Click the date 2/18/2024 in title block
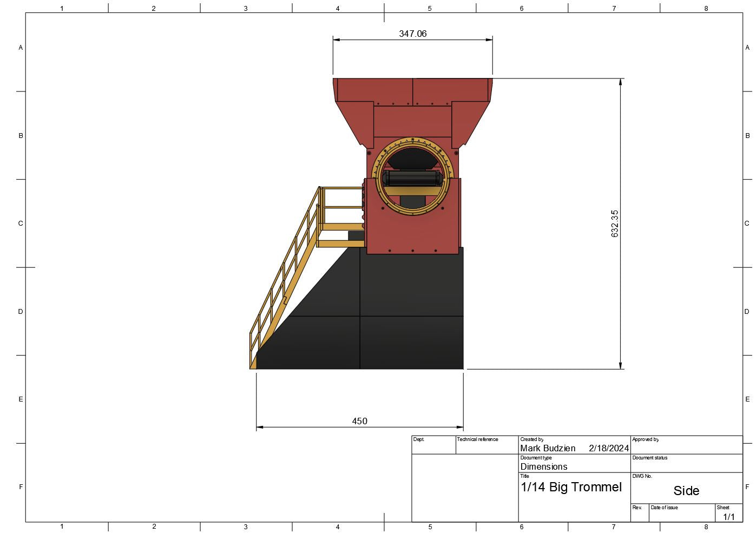This screenshot has height=533, width=756. 609,448
